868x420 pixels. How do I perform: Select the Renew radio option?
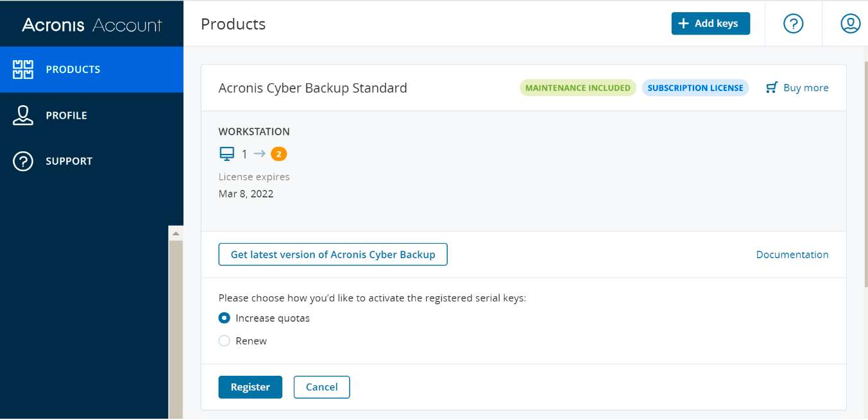click(225, 341)
